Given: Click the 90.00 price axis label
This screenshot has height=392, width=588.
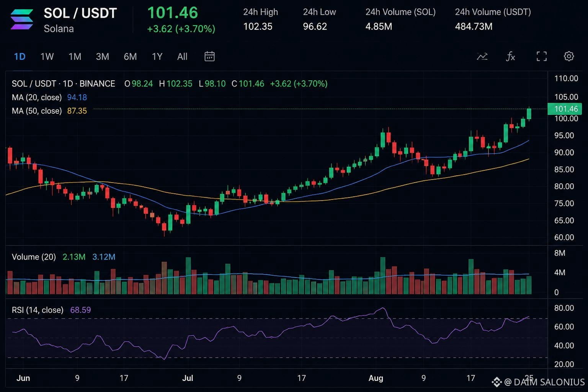Looking at the screenshot, I should pyautogui.click(x=564, y=152).
